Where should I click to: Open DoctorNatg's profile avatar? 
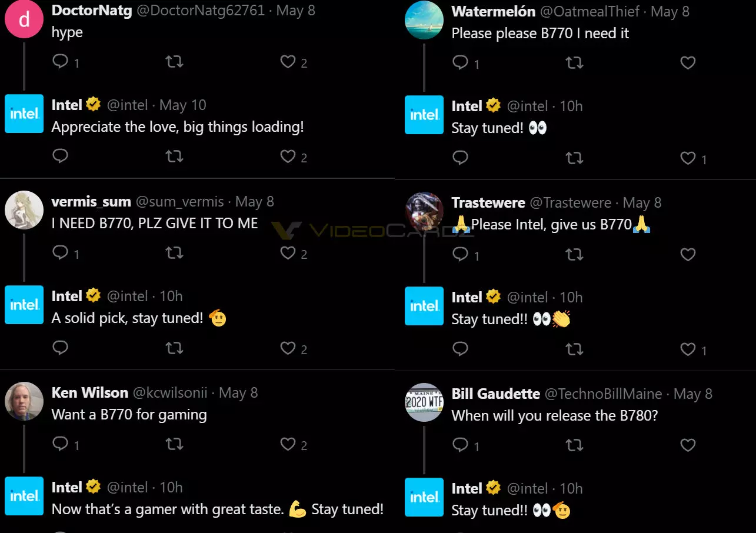tap(24, 19)
